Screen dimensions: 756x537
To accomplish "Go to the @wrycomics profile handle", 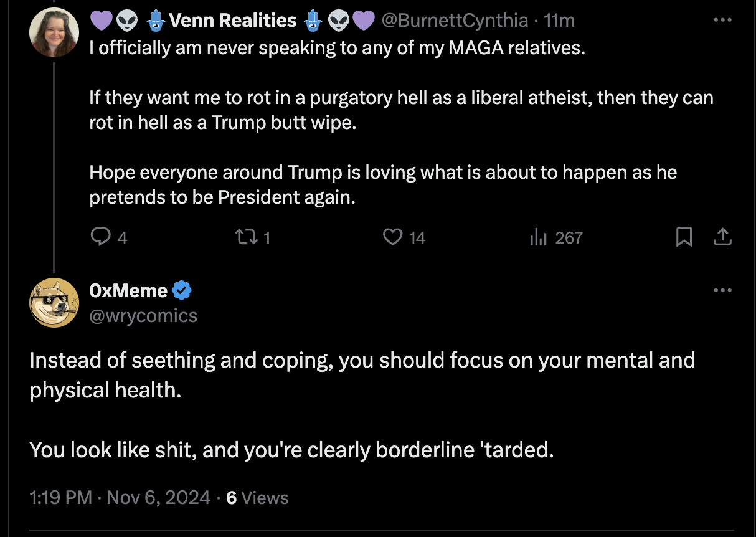I will point(143,316).
